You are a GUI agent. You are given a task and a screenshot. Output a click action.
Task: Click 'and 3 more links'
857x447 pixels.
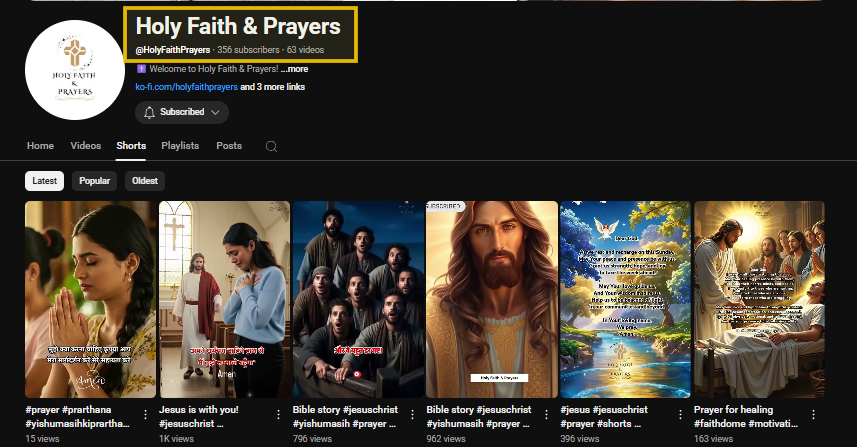point(273,87)
